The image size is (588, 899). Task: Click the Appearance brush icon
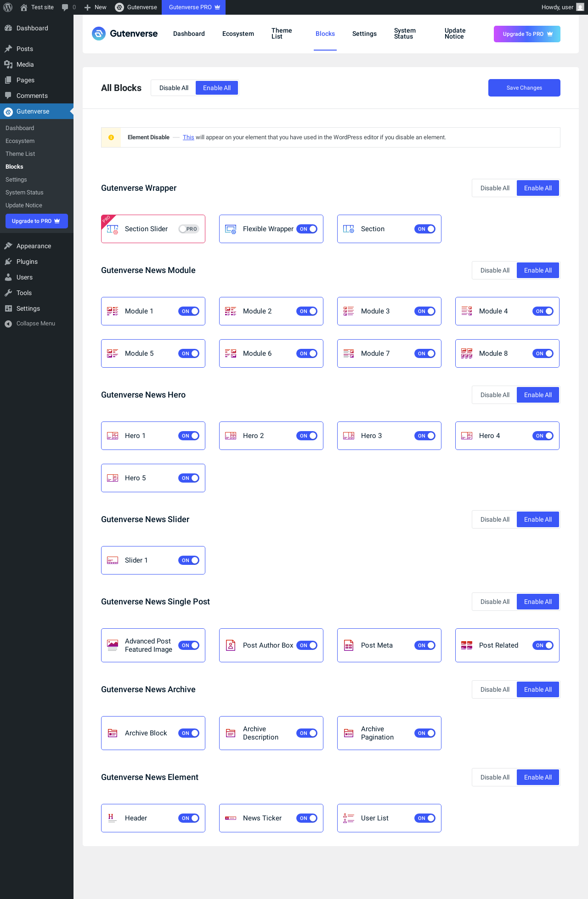(8, 246)
